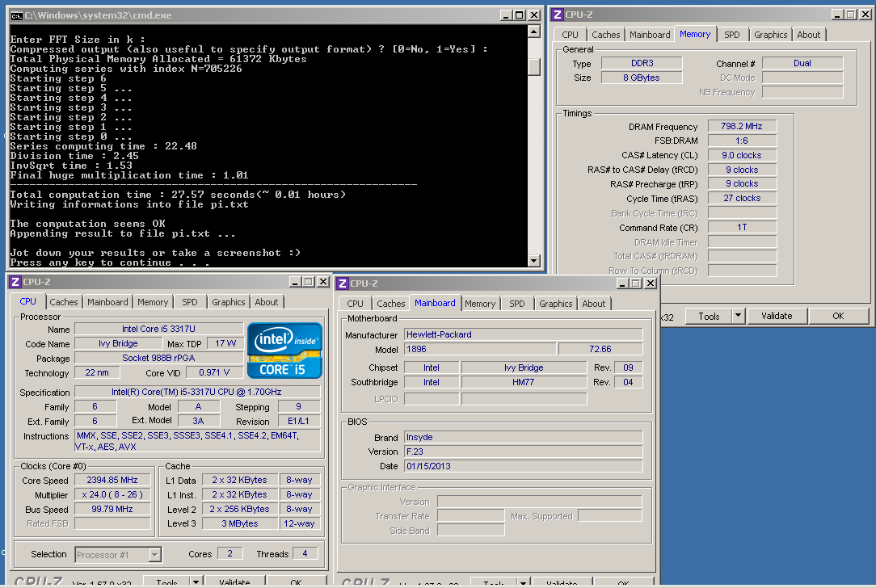Click Tools button in Memory CPU-Z window
876x588 pixels.
tap(709, 316)
